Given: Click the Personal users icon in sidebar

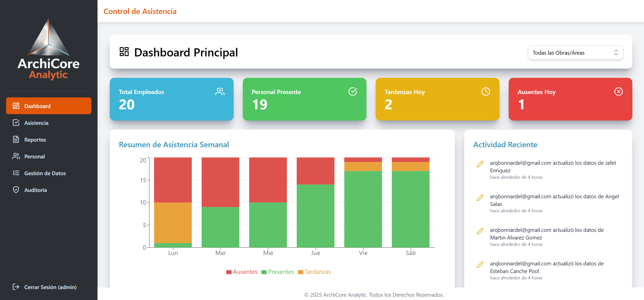Looking at the screenshot, I should (16, 156).
